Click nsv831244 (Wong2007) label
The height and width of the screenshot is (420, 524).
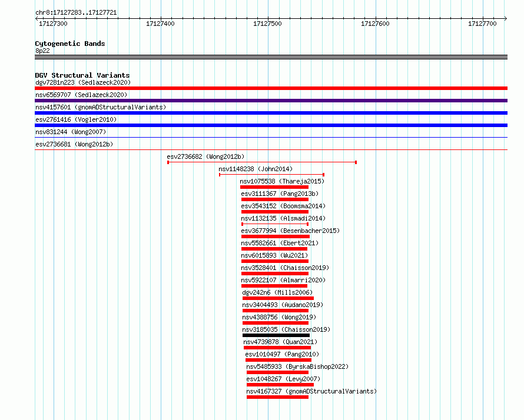click(71, 132)
